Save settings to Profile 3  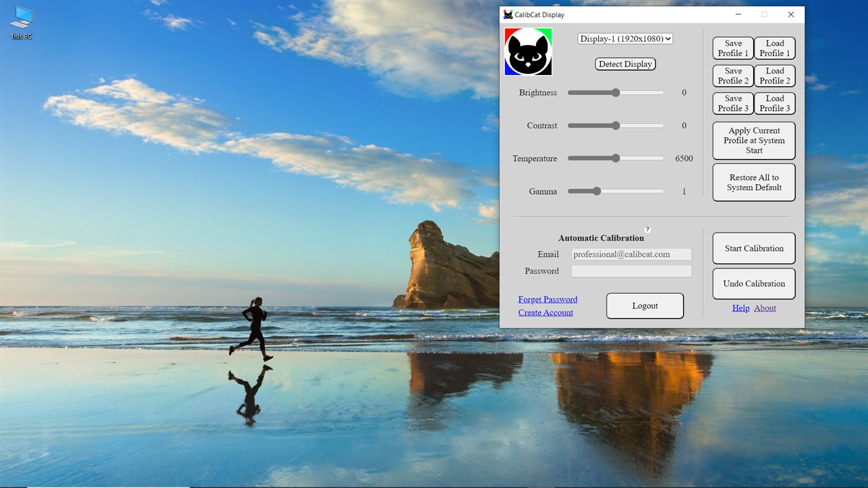coord(732,103)
